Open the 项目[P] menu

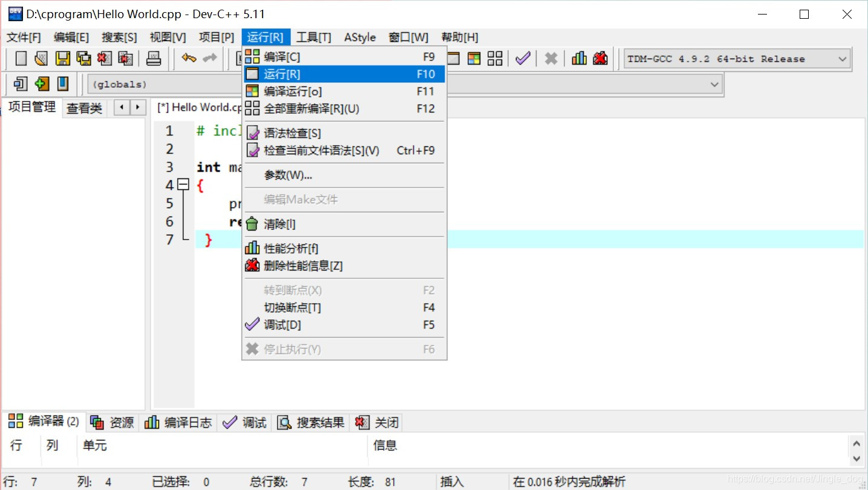(217, 38)
